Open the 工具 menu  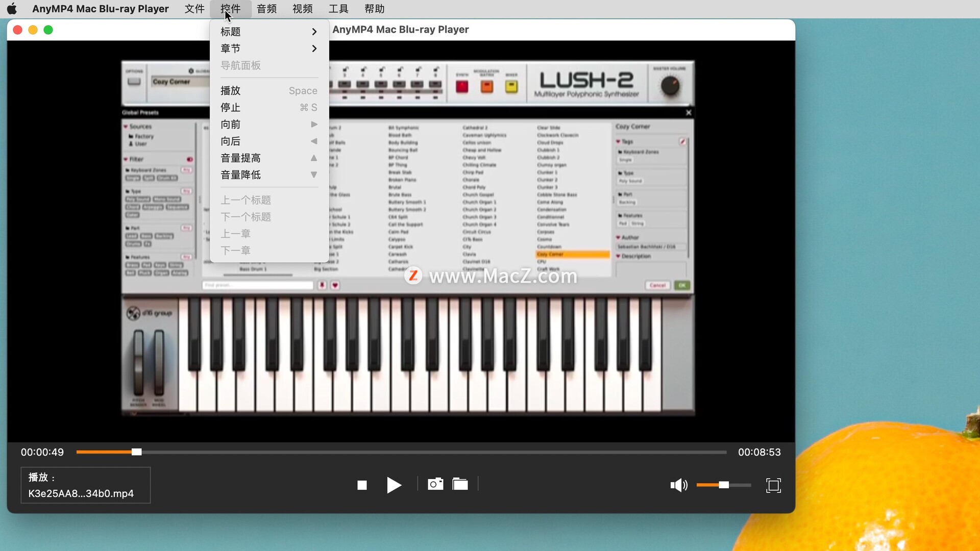338,9
